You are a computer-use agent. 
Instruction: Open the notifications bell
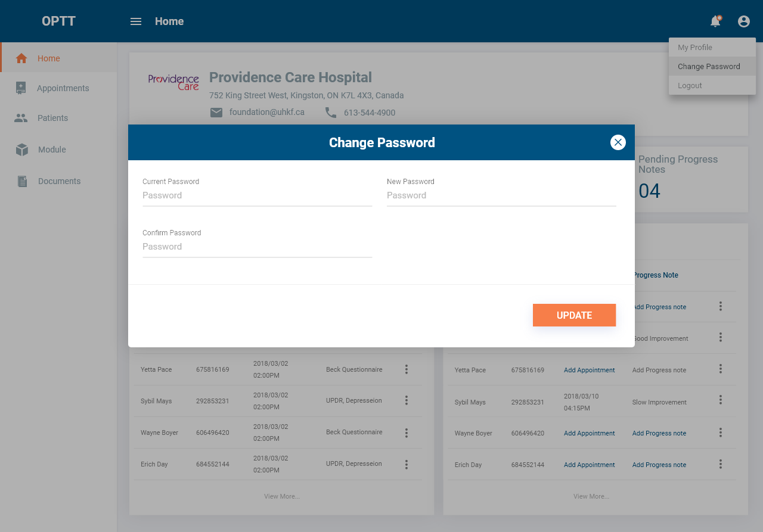715,21
